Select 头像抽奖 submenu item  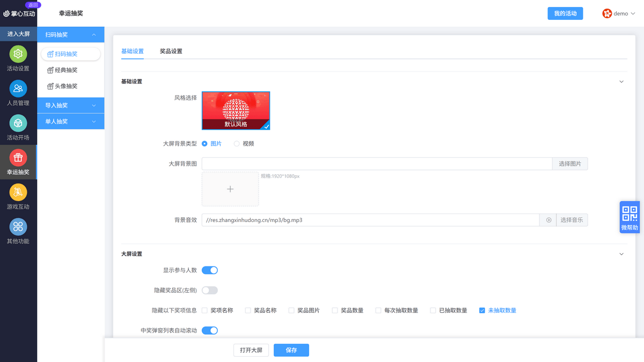point(71,86)
